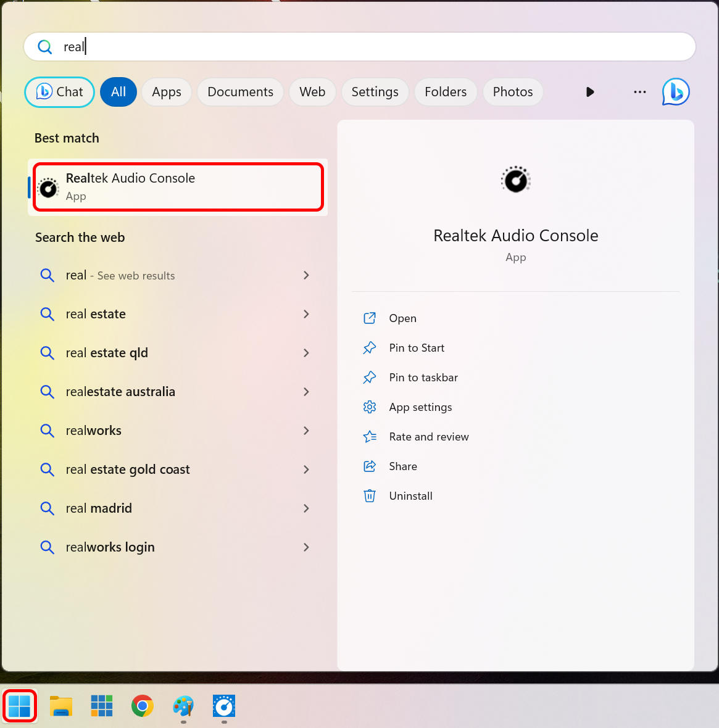Click the search magnifier icon in the search bar
The height and width of the screenshot is (728, 719).
tap(45, 46)
